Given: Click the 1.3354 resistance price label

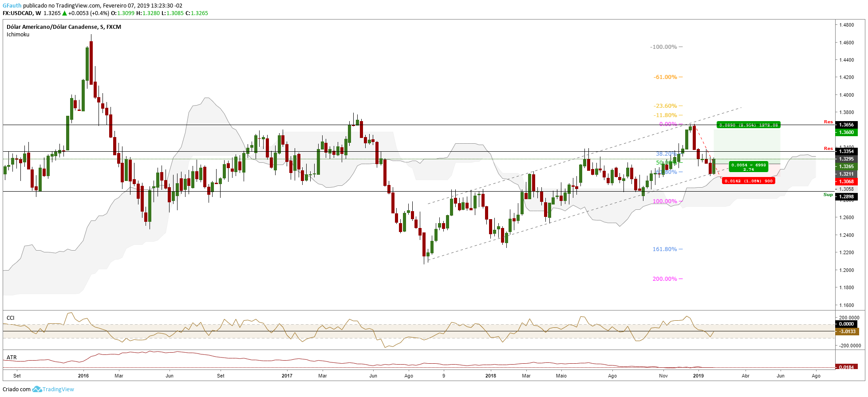Looking at the screenshot, I should [x=846, y=151].
